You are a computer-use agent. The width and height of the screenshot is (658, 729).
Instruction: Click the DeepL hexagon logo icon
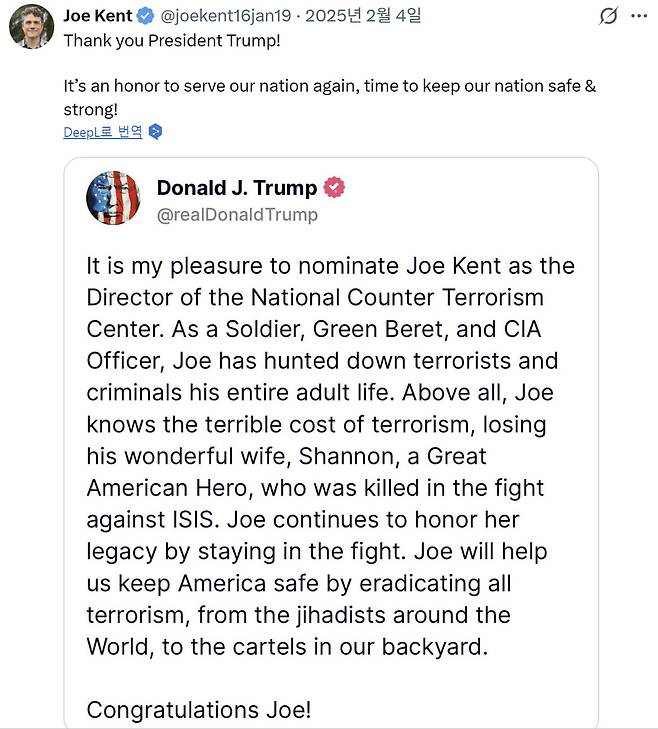154,132
